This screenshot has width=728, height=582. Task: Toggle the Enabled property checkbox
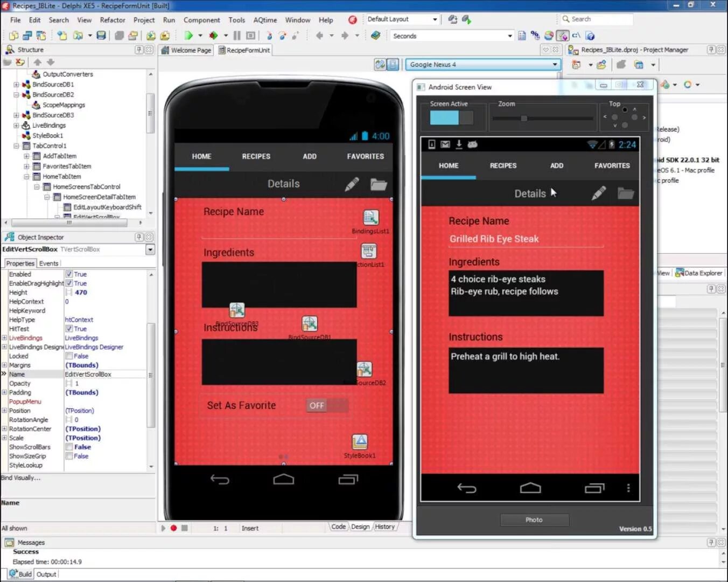[69, 274]
